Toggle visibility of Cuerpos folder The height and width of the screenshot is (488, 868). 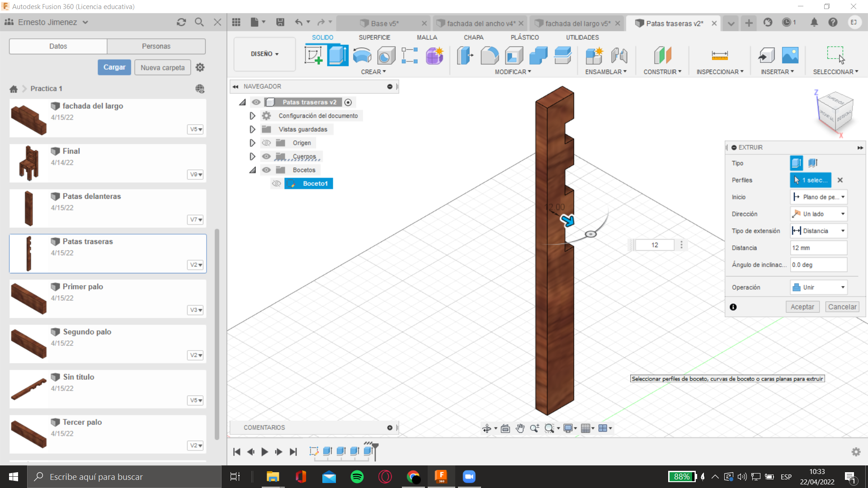click(x=266, y=156)
